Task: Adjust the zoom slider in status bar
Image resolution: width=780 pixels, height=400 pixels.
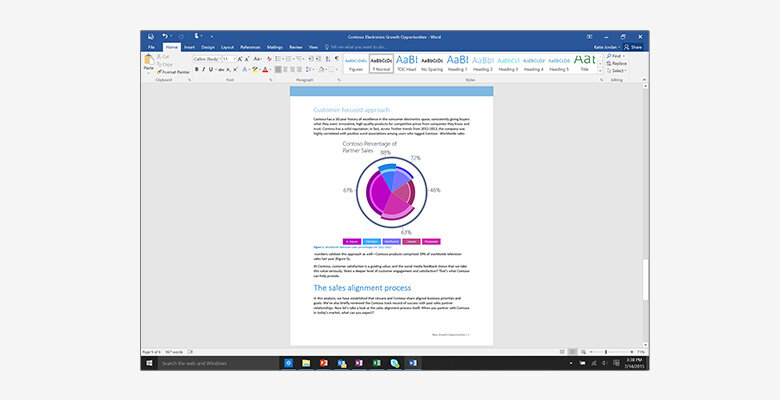Action: tap(605, 353)
